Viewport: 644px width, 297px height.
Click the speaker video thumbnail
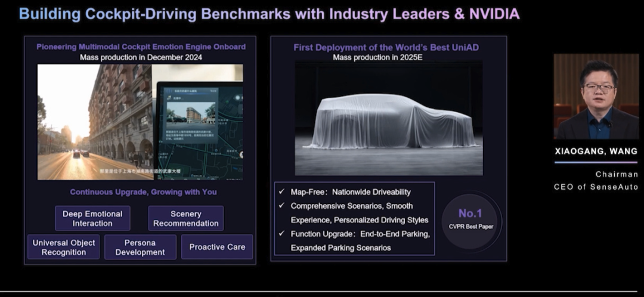(596, 97)
